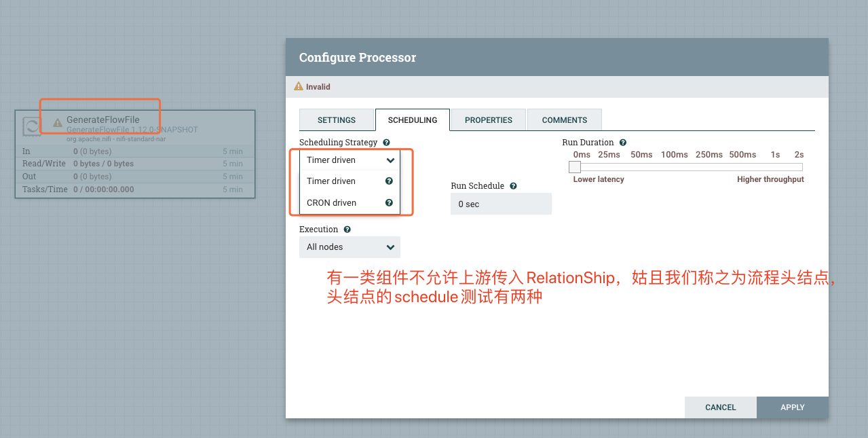Click the Read/Write row in processor

[135, 164]
